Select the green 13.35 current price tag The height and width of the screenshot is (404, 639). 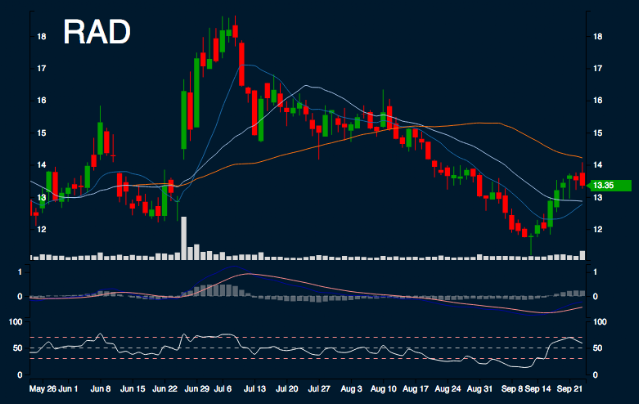click(611, 185)
